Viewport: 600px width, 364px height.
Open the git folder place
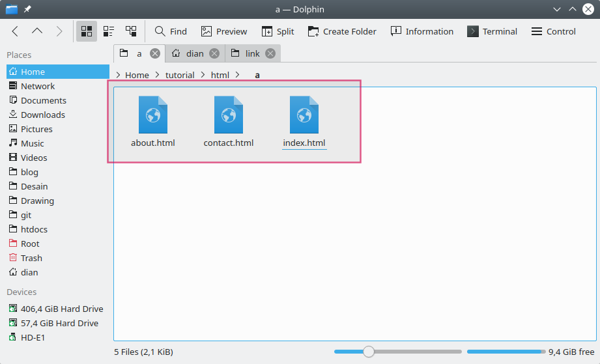pos(58,215)
